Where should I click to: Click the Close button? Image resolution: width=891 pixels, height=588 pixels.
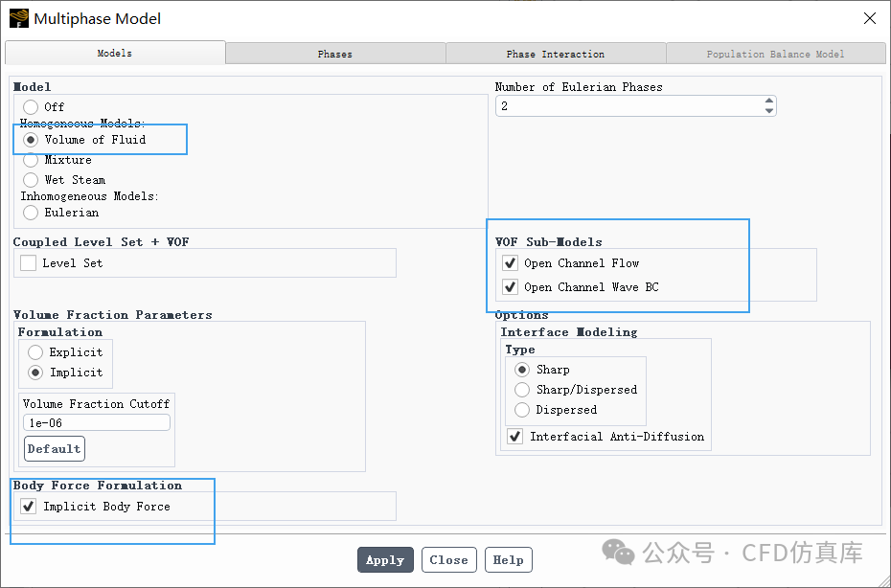pyautogui.click(x=449, y=560)
